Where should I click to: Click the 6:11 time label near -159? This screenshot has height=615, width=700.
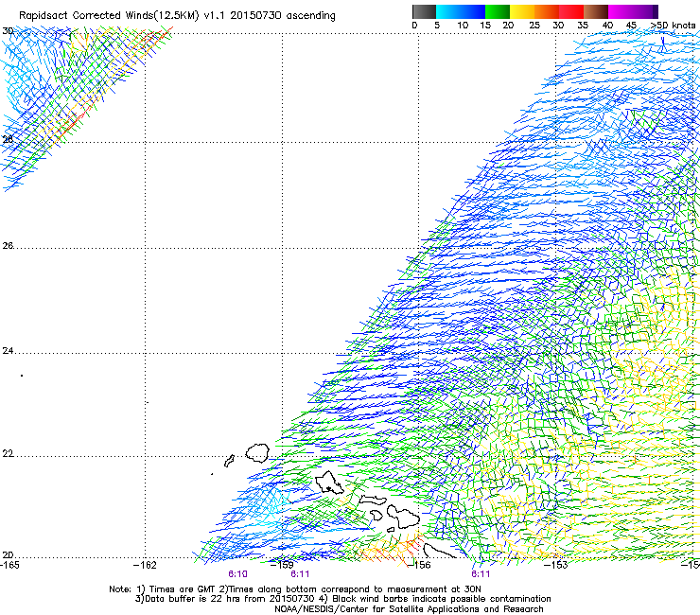click(300, 574)
